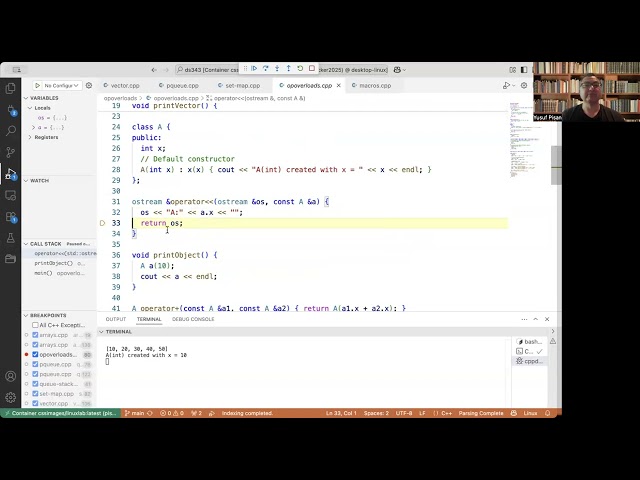Enable the All C++ Exceptions breakpoint checkbox
Screen dimensions: 640x480
coord(36,325)
